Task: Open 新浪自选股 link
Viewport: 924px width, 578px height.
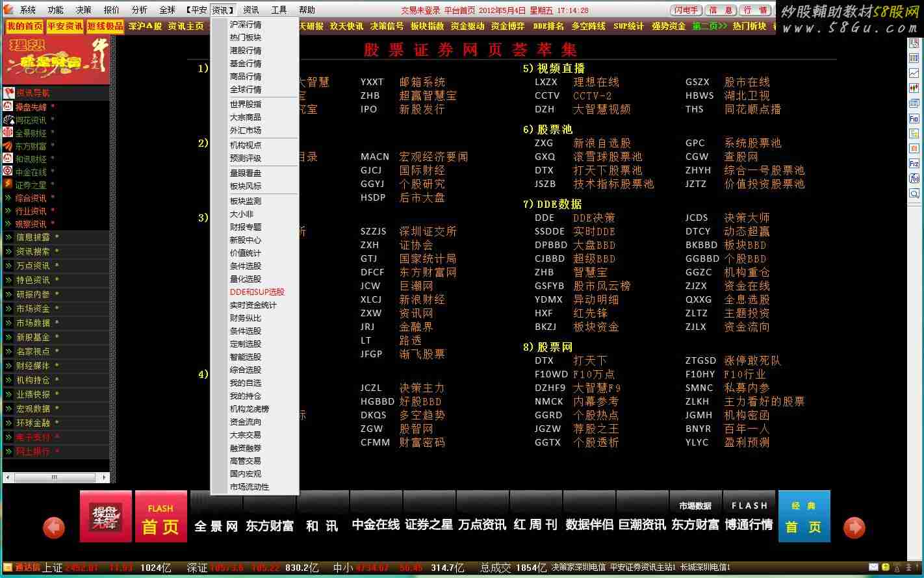Action: pos(602,143)
